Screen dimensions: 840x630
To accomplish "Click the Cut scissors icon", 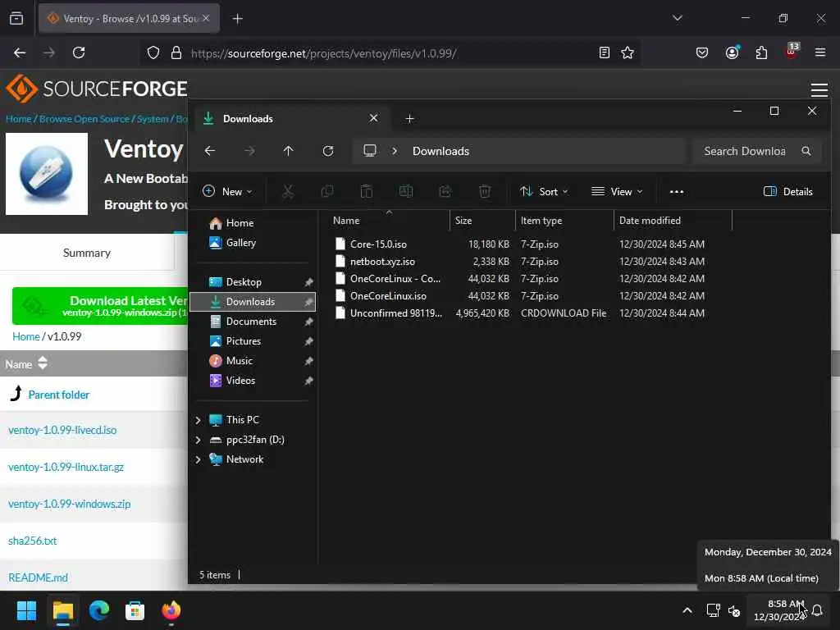I will coord(288,191).
